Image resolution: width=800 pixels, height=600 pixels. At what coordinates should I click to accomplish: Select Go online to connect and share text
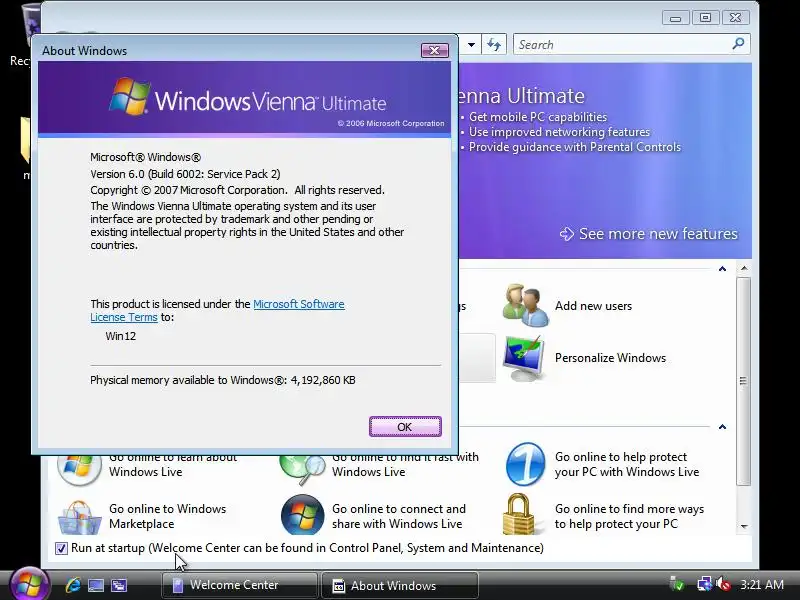398,516
